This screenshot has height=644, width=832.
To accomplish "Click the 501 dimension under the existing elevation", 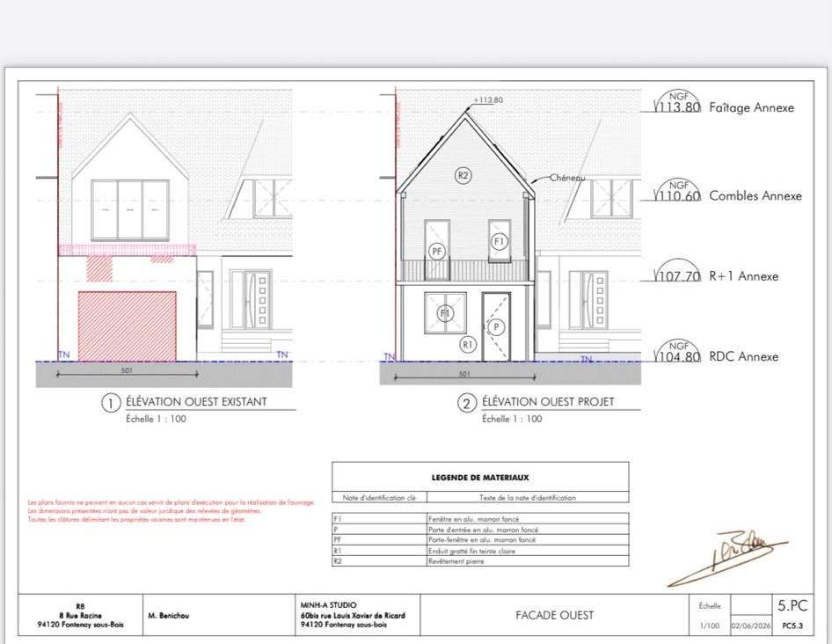I will [x=127, y=370].
